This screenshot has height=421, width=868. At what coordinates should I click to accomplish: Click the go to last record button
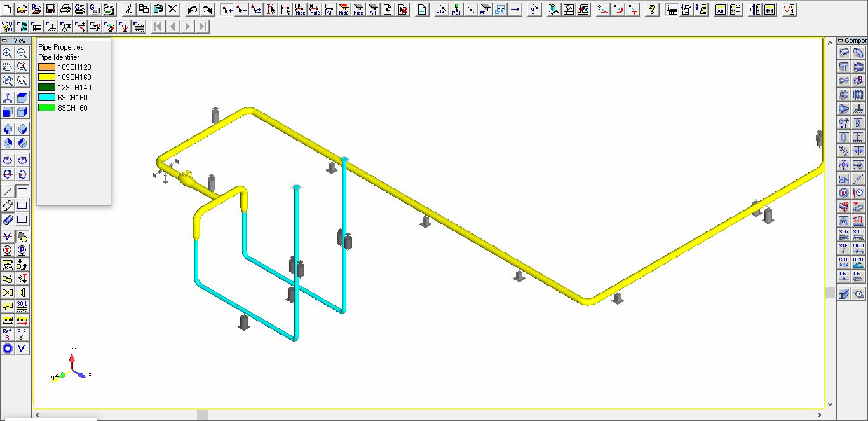pos(202,26)
